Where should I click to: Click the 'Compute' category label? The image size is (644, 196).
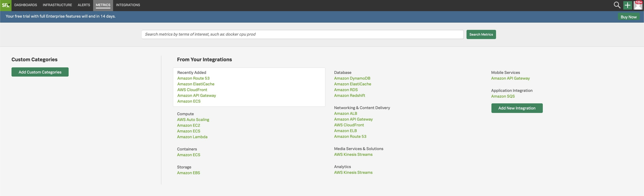pyautogui.click(x=185, y=114)
